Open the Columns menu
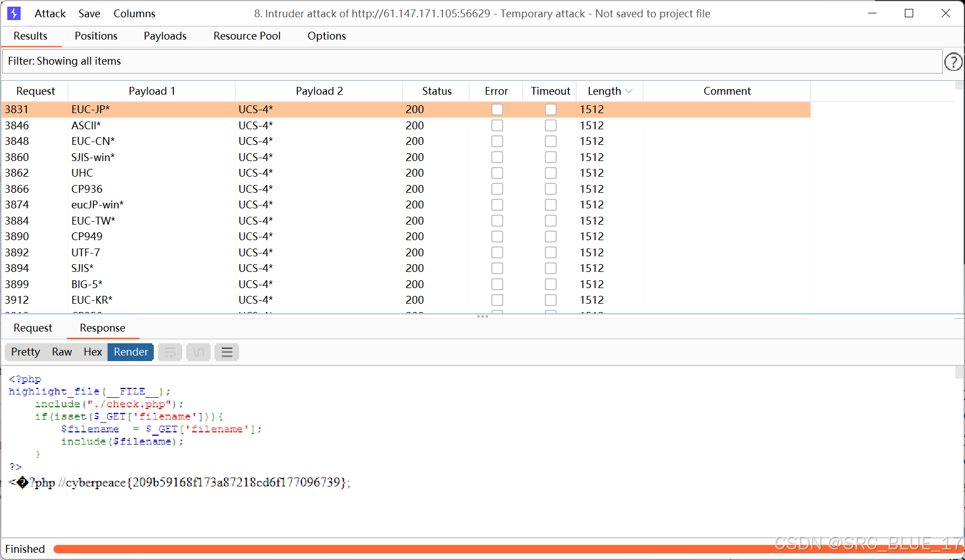The height and width of the screenshot is (560, 965). coord(134,13)
